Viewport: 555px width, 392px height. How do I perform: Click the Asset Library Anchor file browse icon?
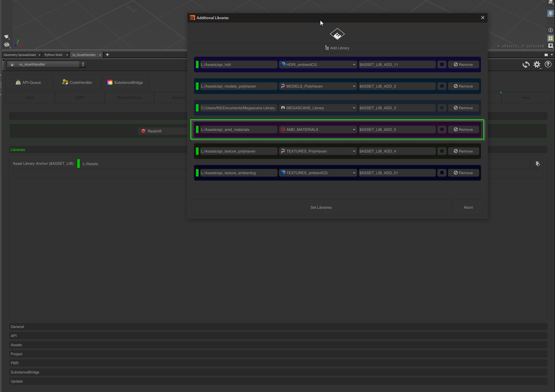537,164
